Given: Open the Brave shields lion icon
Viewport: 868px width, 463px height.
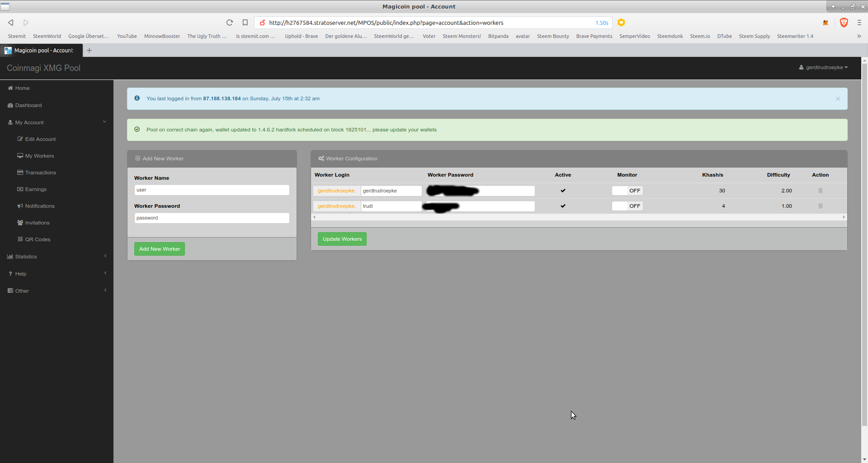Looking at the screenshot, I should (x=844, y=23).
